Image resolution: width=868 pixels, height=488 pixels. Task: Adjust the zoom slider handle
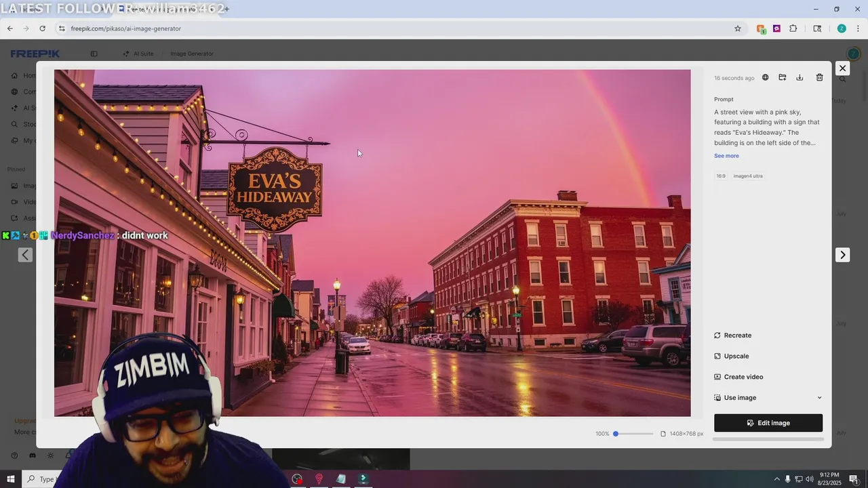tap(616, 434)
